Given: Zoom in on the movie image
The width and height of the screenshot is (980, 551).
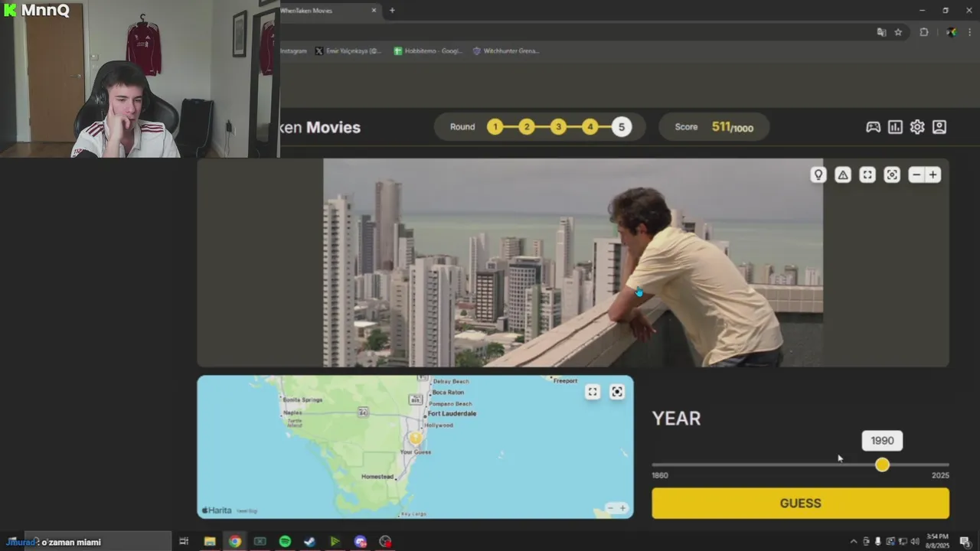Looking at the screenshot, I should (x=933, y=175).
